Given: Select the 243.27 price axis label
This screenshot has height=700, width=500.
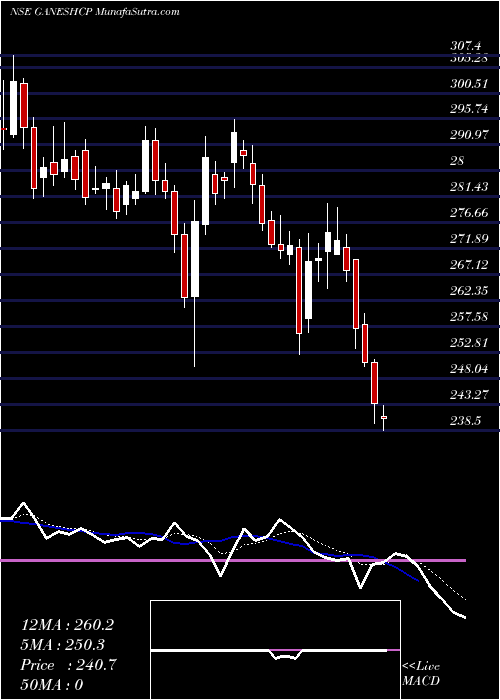Looking at the screenshot, I should click(x=471, y=395).
